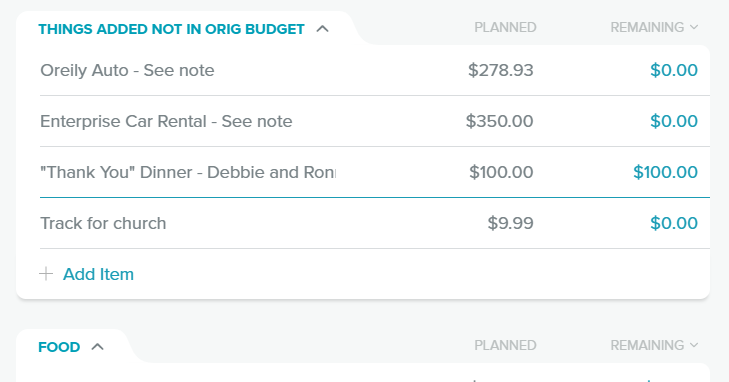Select the Oreily Auto - See note item
729x382 pixels.
pos(127,70)
